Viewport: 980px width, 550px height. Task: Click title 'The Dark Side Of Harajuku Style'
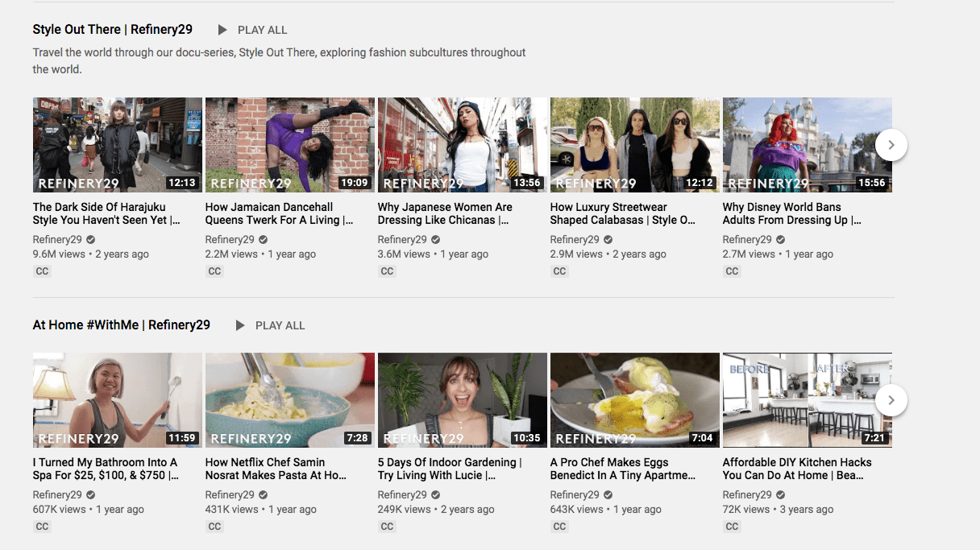click(x=106, y=213)
